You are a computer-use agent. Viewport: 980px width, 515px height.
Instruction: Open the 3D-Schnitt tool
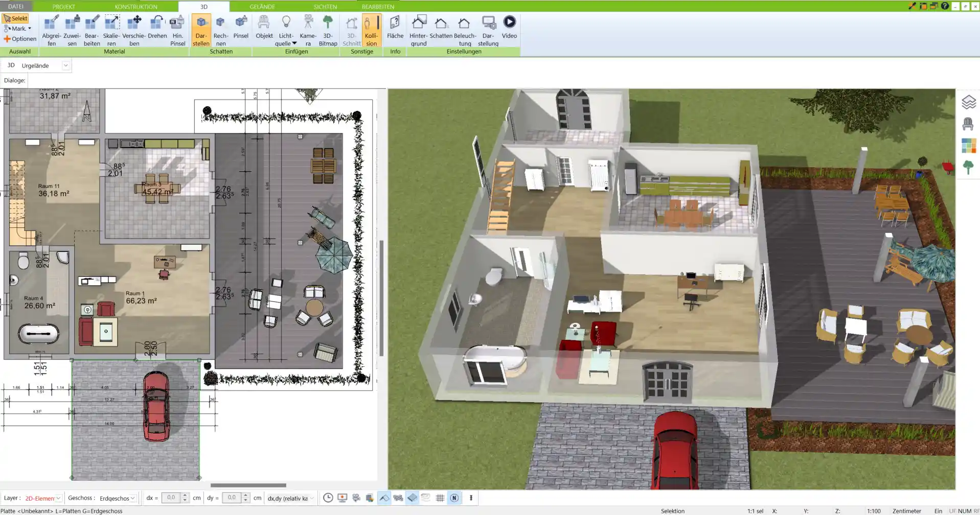pos(351,31)
